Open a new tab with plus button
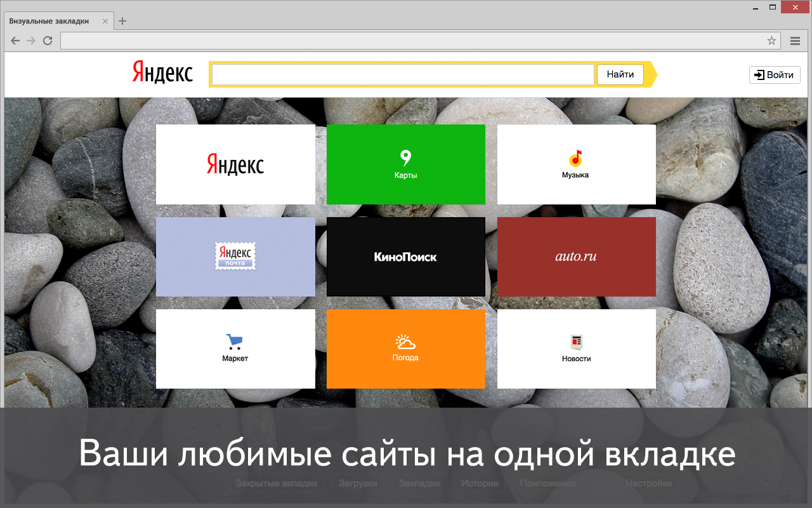Screen dimensions: 812x508 coord(122,21)
